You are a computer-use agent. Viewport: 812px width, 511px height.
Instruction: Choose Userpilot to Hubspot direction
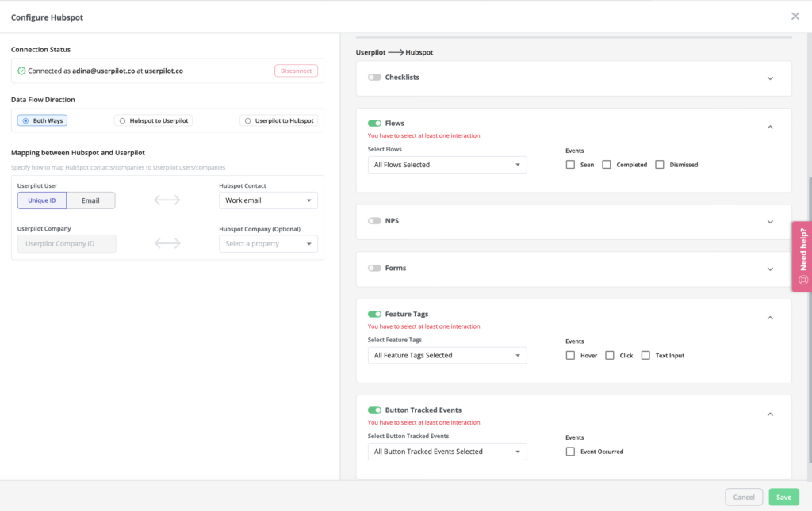(x=278, y=120)
